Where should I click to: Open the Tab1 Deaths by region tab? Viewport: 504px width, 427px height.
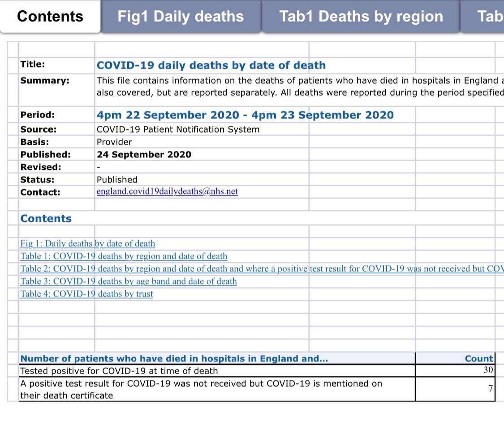361,17
